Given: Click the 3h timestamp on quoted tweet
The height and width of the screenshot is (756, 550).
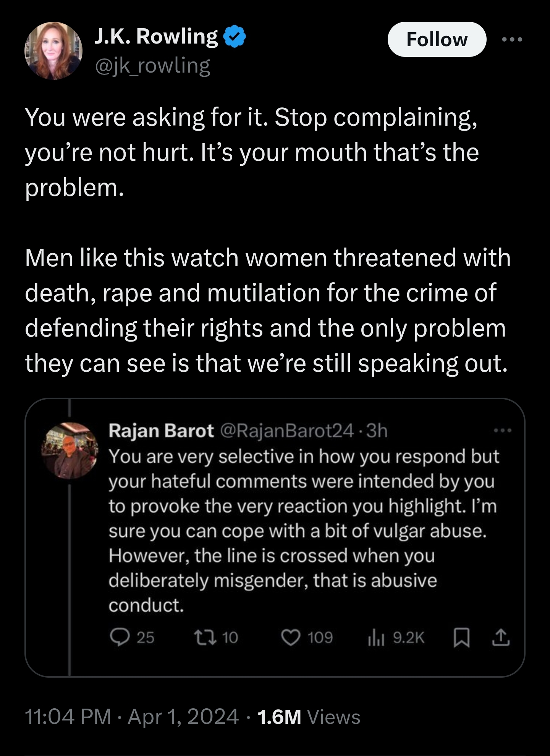Looking at the screenshot, I should (377, 431).
